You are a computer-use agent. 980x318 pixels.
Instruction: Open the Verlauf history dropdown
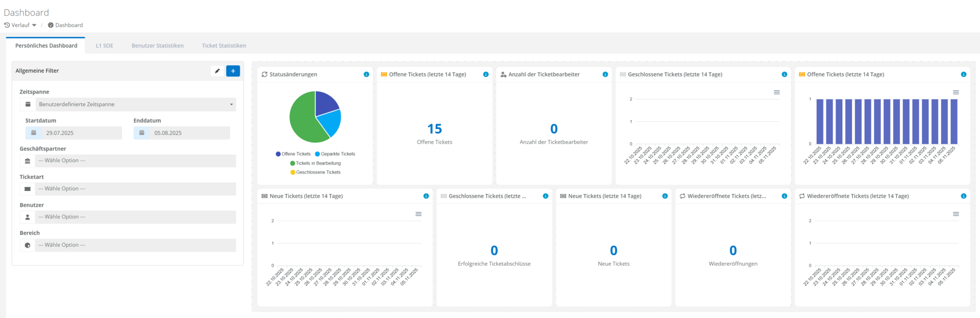tap(20, 25)
